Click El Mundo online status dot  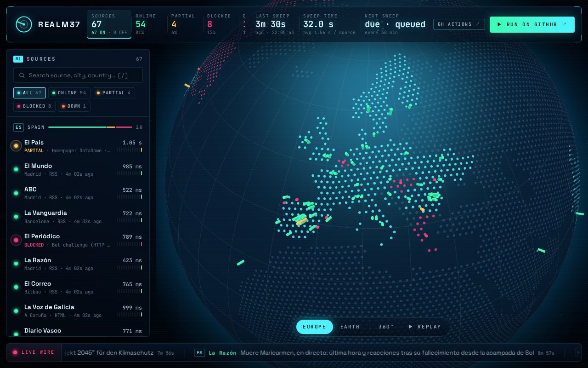[16, 169]
